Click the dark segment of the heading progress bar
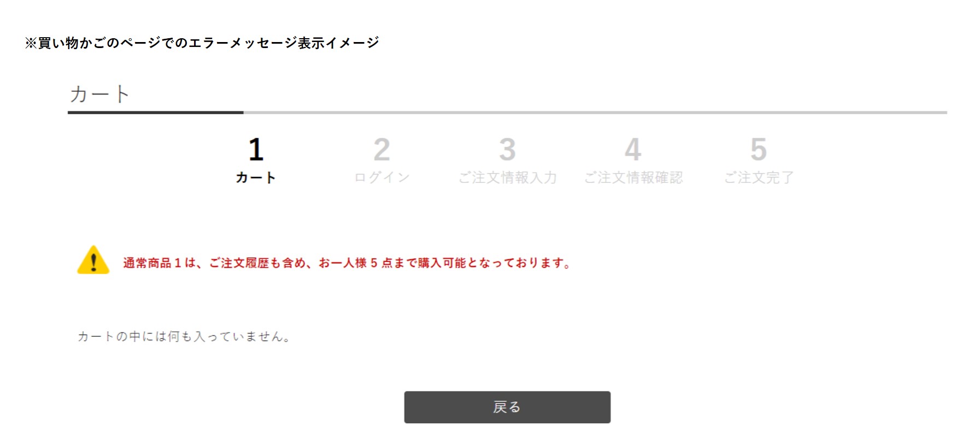980x439 pixels. pos(156,112)
